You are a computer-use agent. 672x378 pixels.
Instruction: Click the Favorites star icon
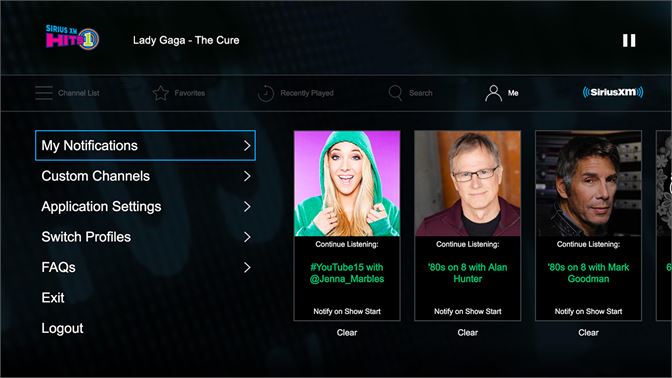tap(161, 93)
